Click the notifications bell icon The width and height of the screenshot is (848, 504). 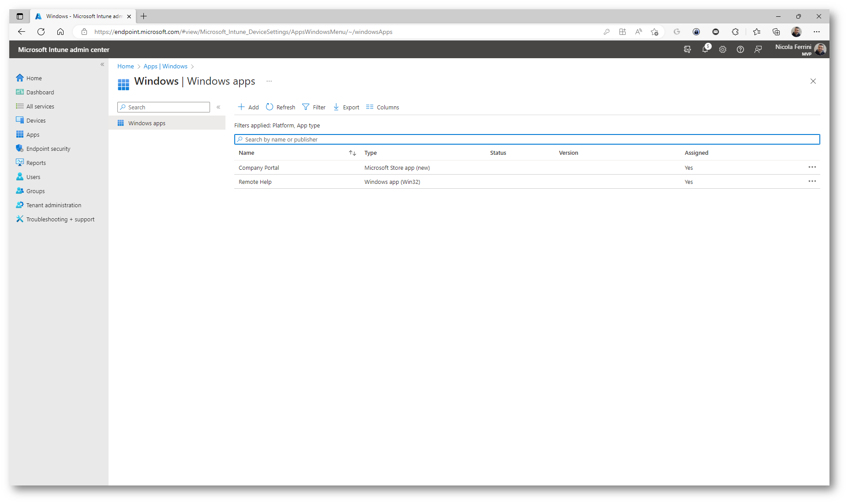(x=705, y=49)
